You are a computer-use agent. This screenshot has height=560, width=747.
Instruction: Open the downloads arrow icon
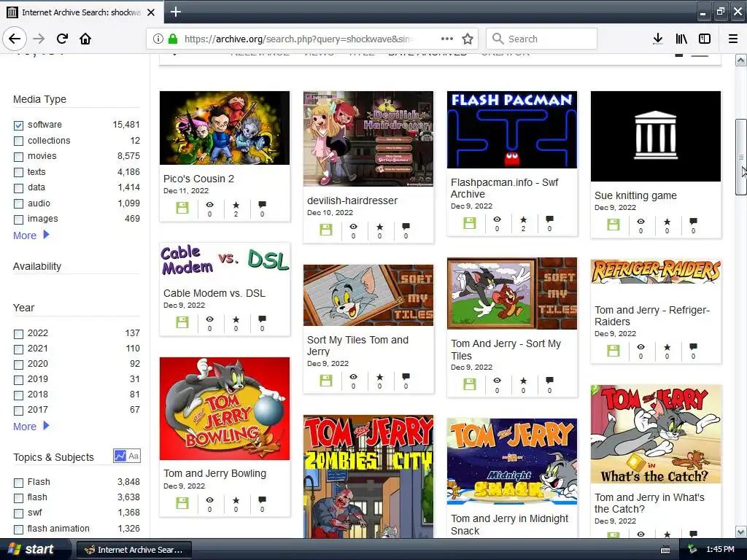pos(657,39)
